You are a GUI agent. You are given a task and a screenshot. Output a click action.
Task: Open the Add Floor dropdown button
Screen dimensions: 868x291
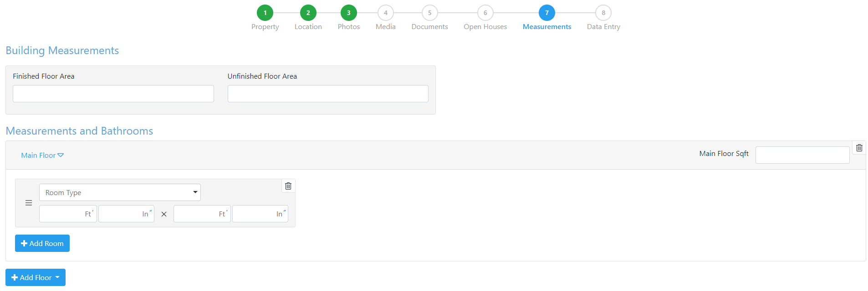[36, 277]
